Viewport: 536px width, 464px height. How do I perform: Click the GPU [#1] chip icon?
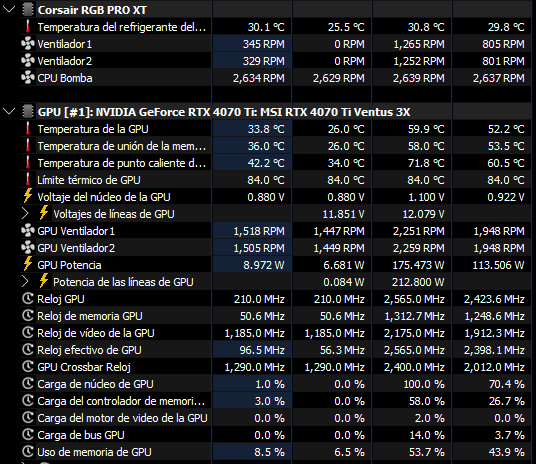(x=28, y=111)
